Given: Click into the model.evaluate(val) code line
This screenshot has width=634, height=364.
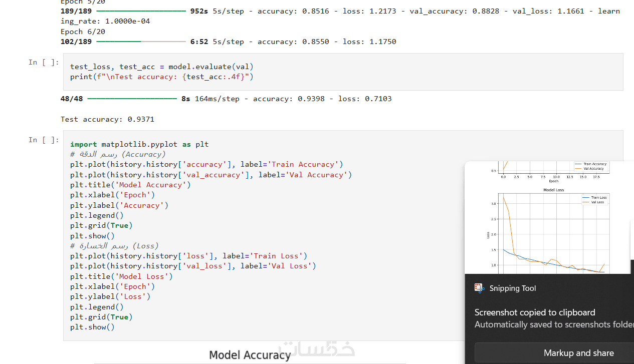Looking at the screenshot, I should point(161,67).
